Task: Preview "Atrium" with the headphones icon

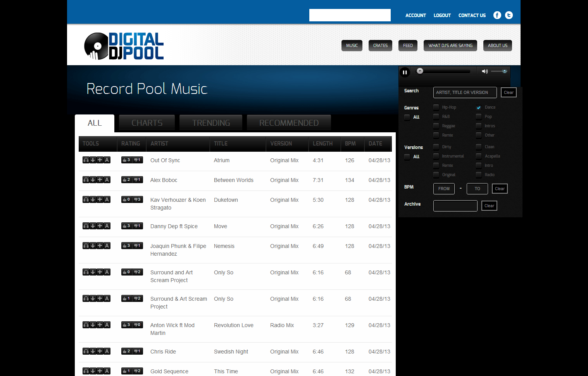Action: coord(86,160)
